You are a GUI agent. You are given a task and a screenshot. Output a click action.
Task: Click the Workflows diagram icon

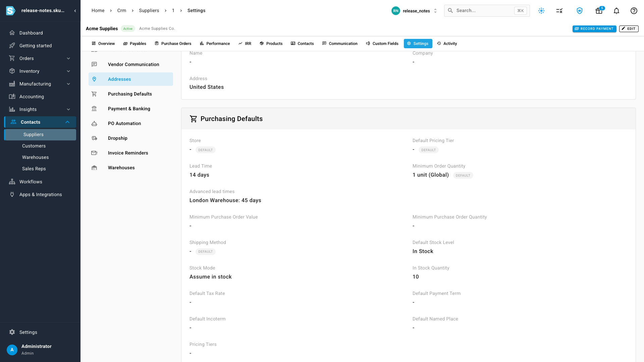pyautogui.click(x=12, y=182)
